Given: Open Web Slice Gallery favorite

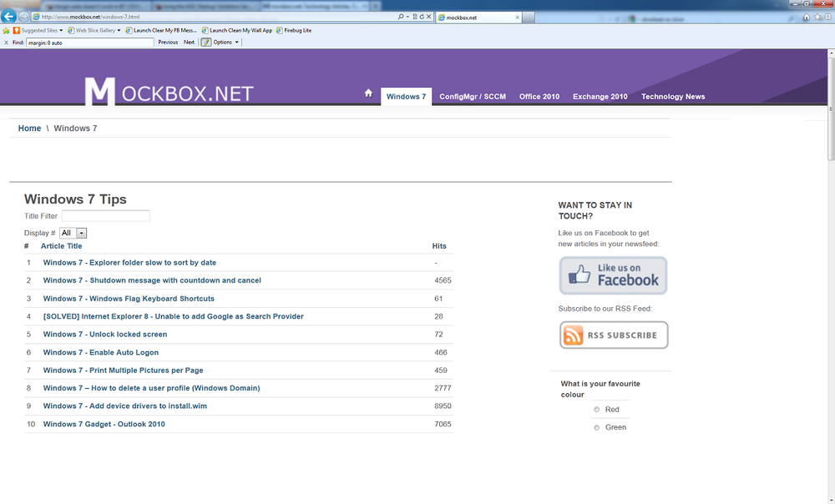Looking at the screenshot, I should tap(92, 30).
